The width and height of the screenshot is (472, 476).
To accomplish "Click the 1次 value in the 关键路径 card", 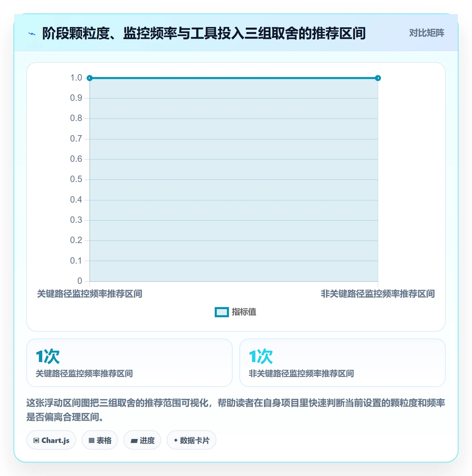I will 48,357.
